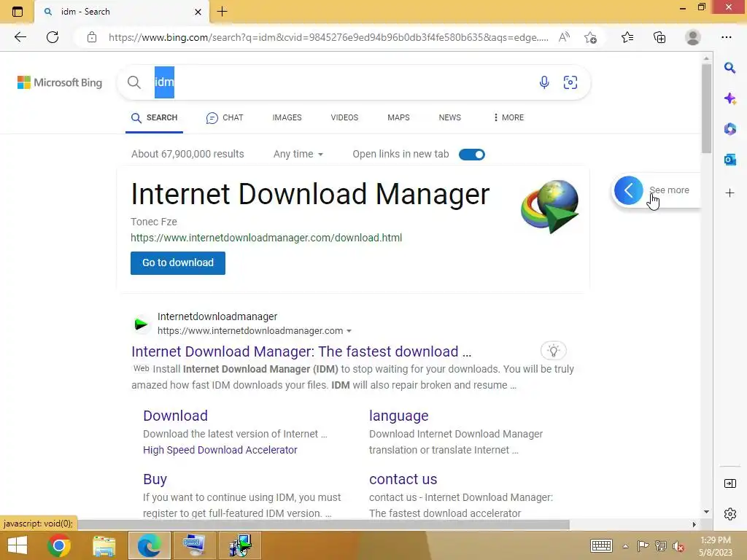
Task: Start voice search with microphone icon
Action: pyautogui.click(x=544, y=82)
